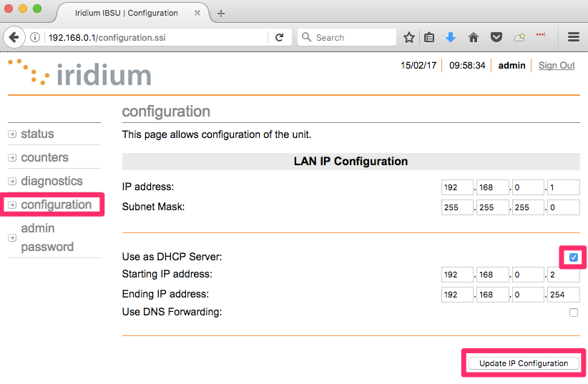This screenshot has height=384, width=588.
Task: Open the downloads arrow icon
Action: [451, 37]
